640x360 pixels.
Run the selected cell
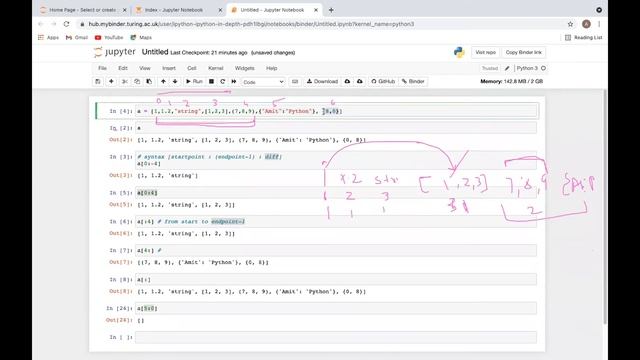click(x=194, y=82)
